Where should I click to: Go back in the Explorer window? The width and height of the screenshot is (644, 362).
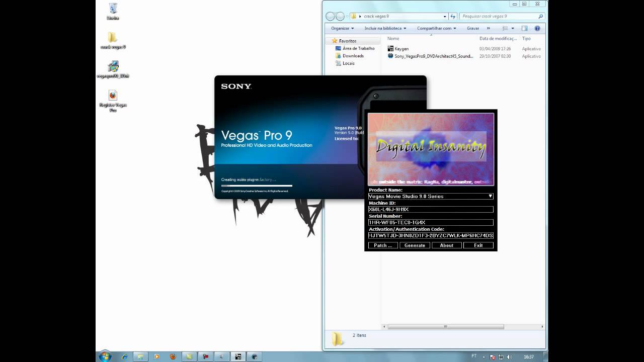point(330,16)
